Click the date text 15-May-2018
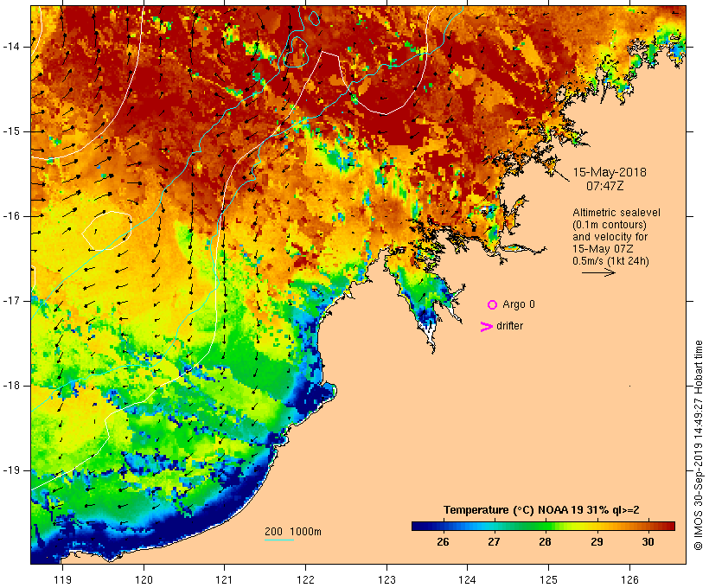The height and width of the screenshot is (588, 709). pos(610,172)
